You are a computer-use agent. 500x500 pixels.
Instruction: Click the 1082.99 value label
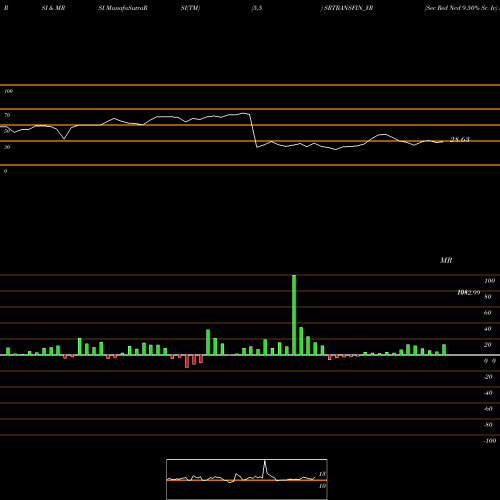click(469, 293)
